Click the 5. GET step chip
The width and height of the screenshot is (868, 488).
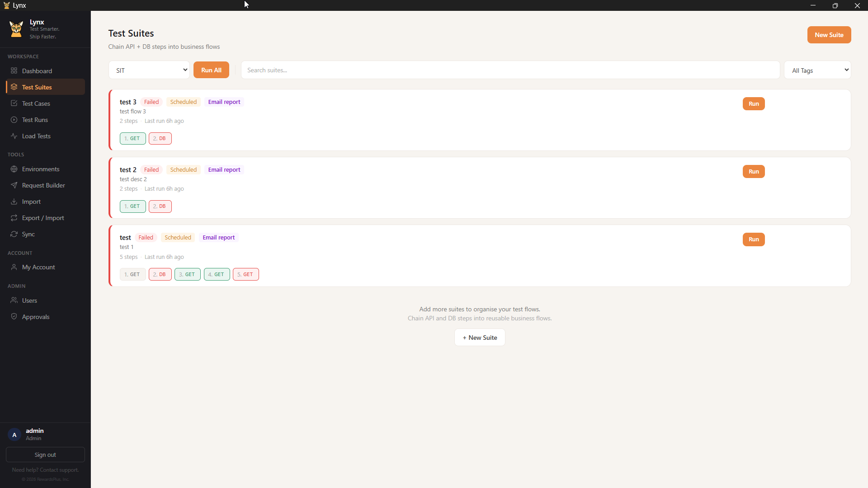245,274
